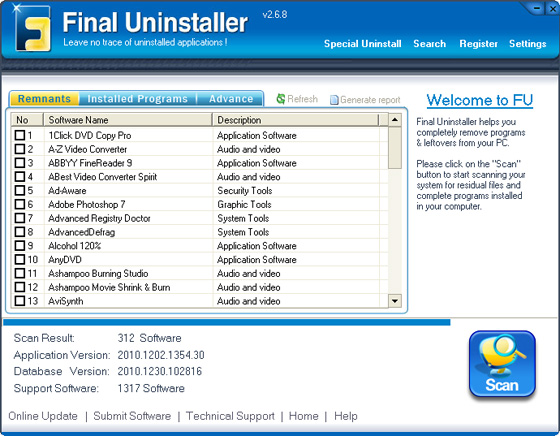Image resolution: width=560 pixels, height=436 pixels.
Task: Enable the Ad-Aware row checkbox
Action: tap(20, 190)
